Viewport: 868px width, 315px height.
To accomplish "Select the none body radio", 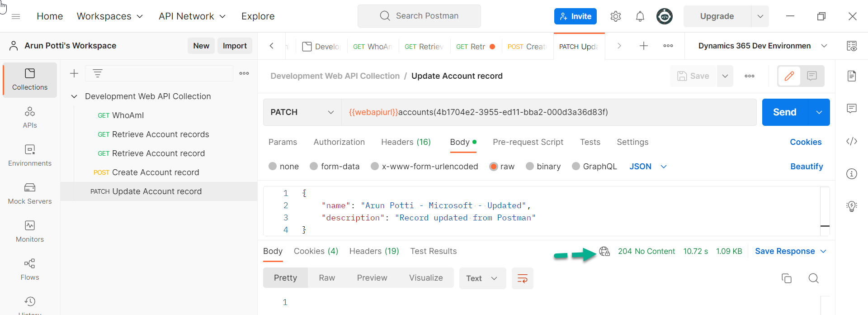I will (273, 166).
